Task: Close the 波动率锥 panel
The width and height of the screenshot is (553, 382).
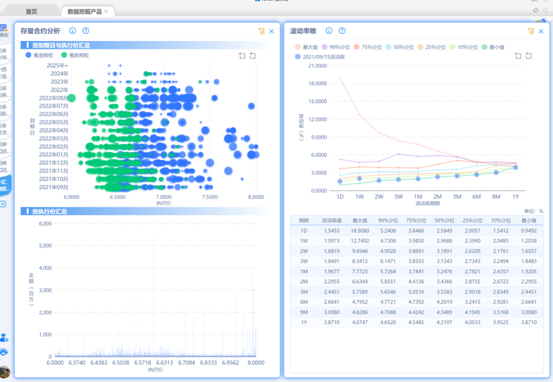Action: pos(541,31)
